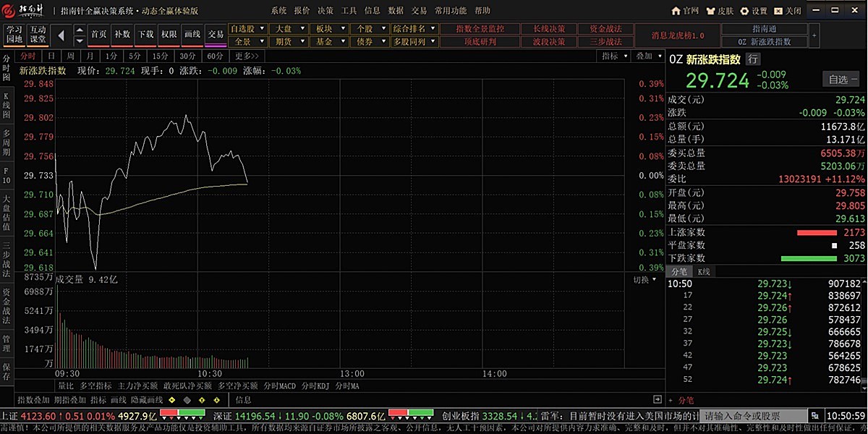Screen dimensions: 868x434
Task: Toggle 指数叠加 overlay
Action: pyautogui.click(x=33, y=399)
